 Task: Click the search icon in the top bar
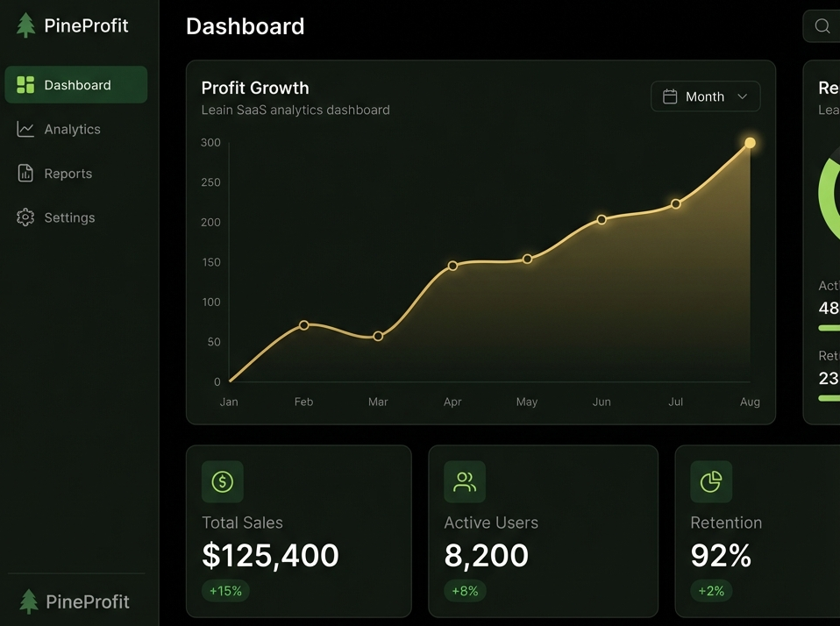(822, 25)
